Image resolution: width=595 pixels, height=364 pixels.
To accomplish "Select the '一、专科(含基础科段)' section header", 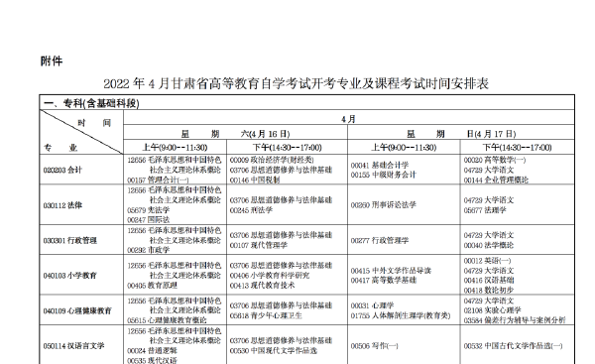I will 92,103.
